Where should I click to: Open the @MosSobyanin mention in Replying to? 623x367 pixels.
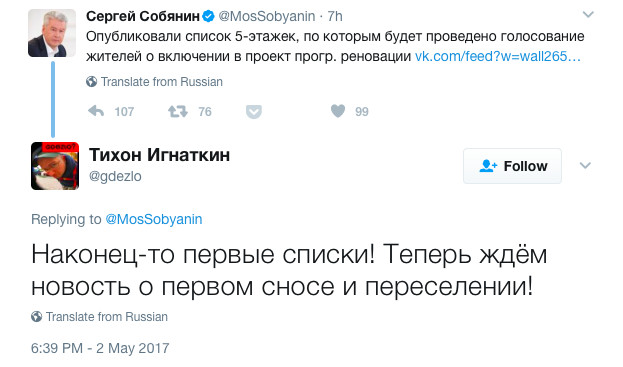tap(154, 219)
